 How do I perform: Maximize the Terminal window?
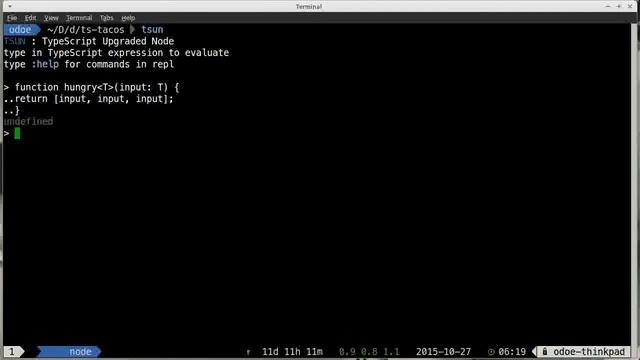(619, 6)
